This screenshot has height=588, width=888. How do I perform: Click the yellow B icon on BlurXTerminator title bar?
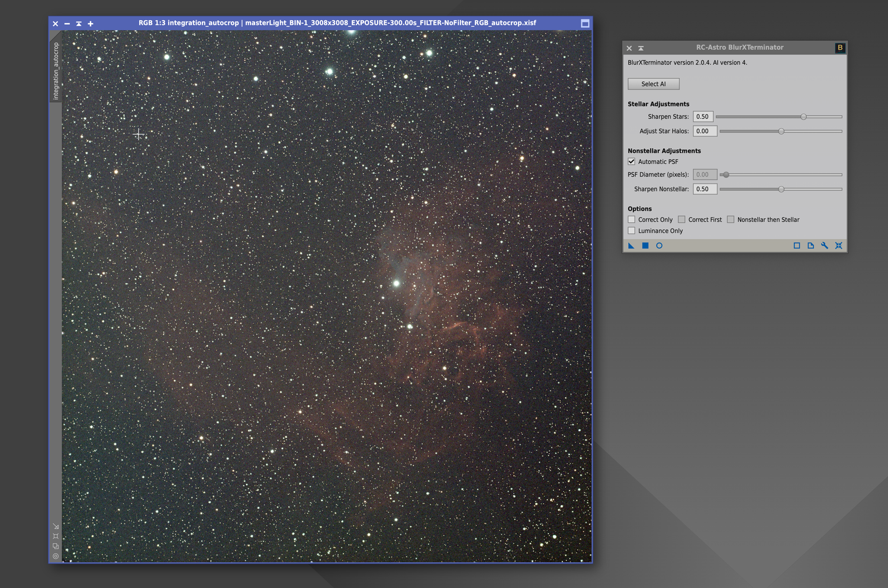[839, 48]
